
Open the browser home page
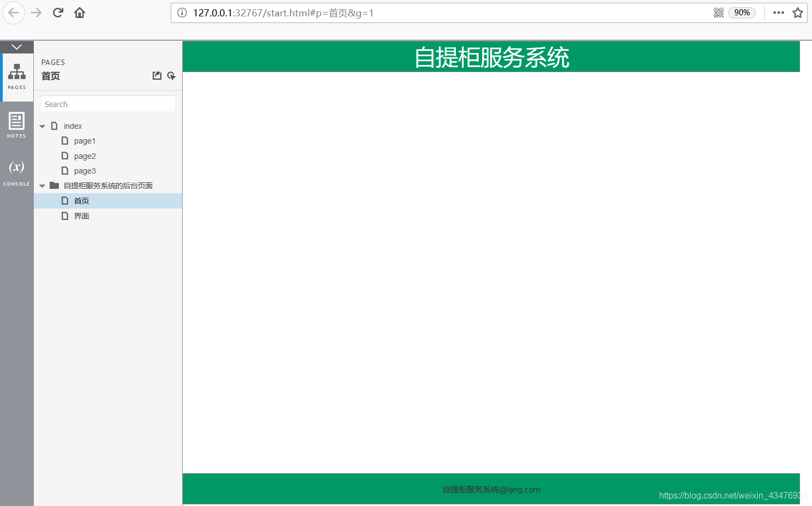click(x=80, y=13)
